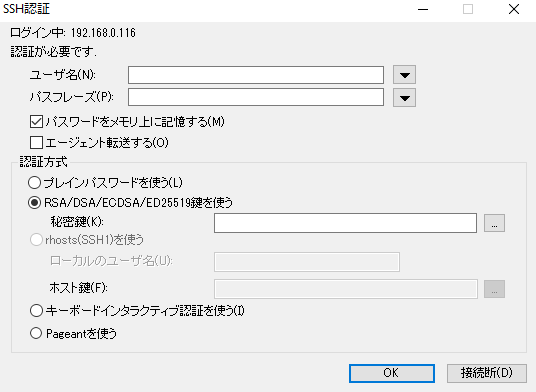Click the 接続断 disconnect button

pyautogui.click(x=486, y=373)
